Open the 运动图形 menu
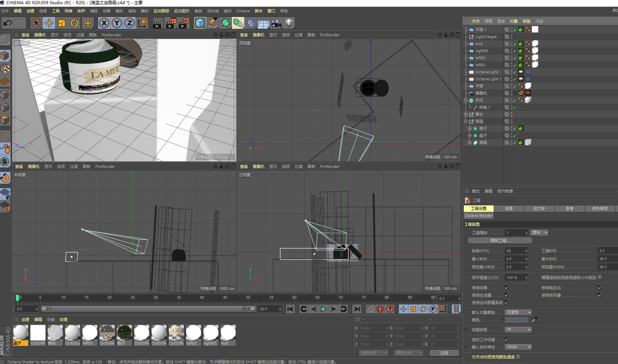The height and width of the screenshot is (364, 618). point(182,11)
